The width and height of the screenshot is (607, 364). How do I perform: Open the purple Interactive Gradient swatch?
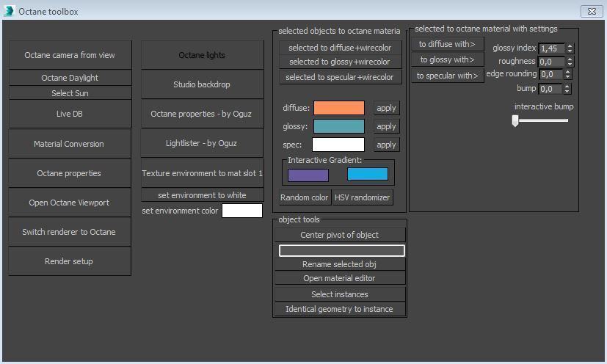coord(308,175)
